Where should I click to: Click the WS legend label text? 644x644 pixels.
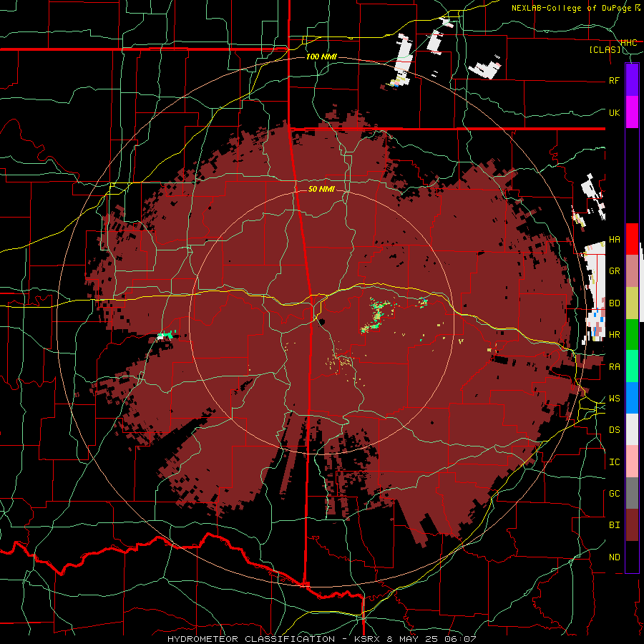614,399
